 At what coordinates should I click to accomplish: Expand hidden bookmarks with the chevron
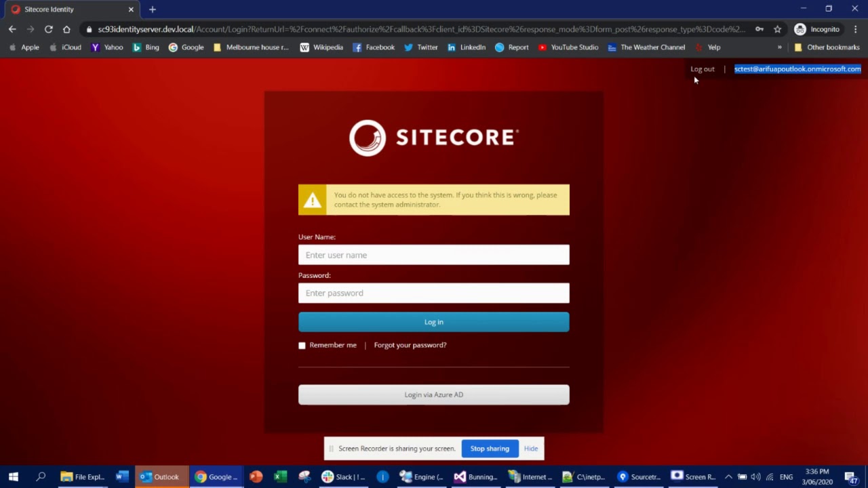[x=779, y=47]
